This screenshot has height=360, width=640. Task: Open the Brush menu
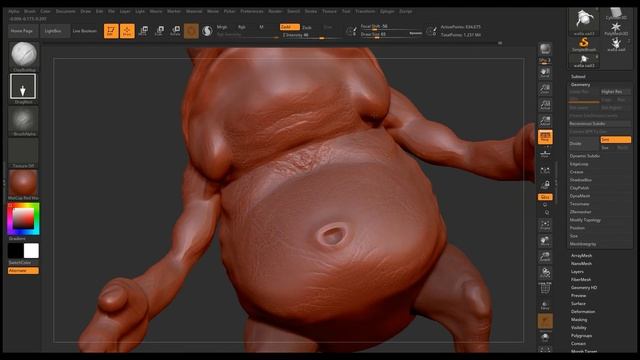point(30,11)
